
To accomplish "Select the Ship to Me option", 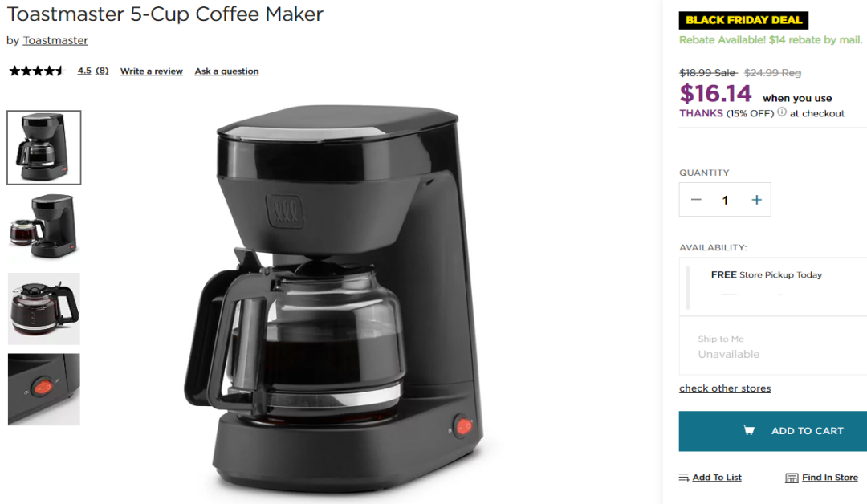I will [x=773, y=347].
